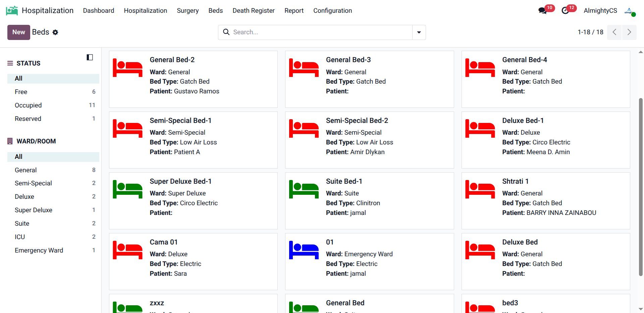The width and height of the screenshot is (644, 313).
Task: Click the New button
Action: tap(19, 32)
